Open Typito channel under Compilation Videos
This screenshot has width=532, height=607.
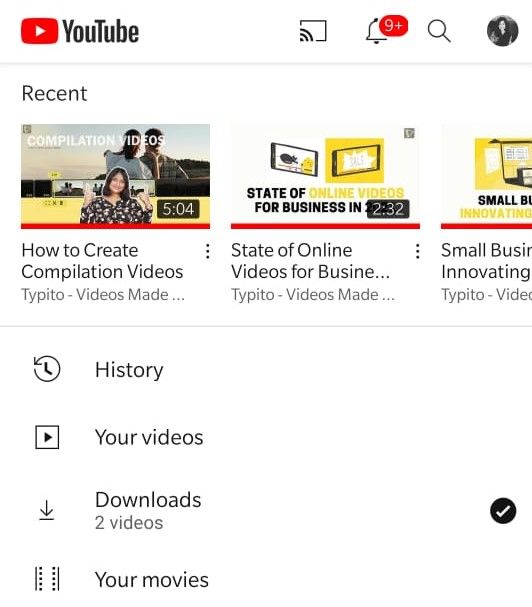(x=103, y=295)
